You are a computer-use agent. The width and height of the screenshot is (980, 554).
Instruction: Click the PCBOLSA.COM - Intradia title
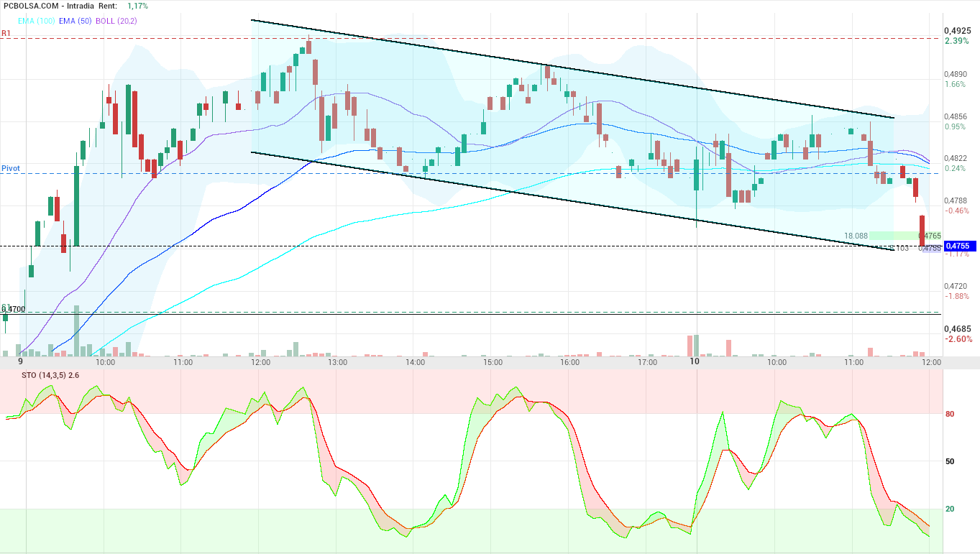coord(49,6)
